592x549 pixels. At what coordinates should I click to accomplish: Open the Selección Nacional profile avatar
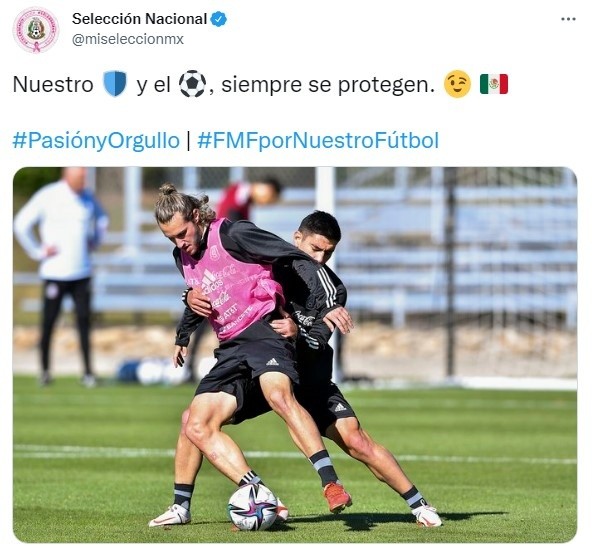coord(36,30)
